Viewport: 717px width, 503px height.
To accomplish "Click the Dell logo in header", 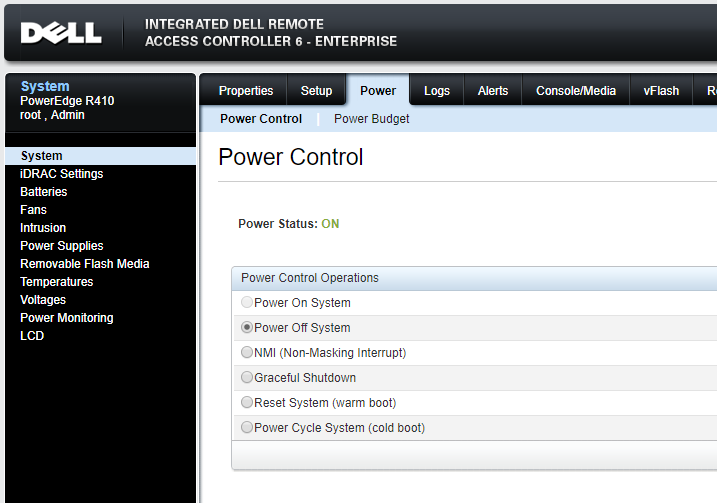I will [61, 33].
